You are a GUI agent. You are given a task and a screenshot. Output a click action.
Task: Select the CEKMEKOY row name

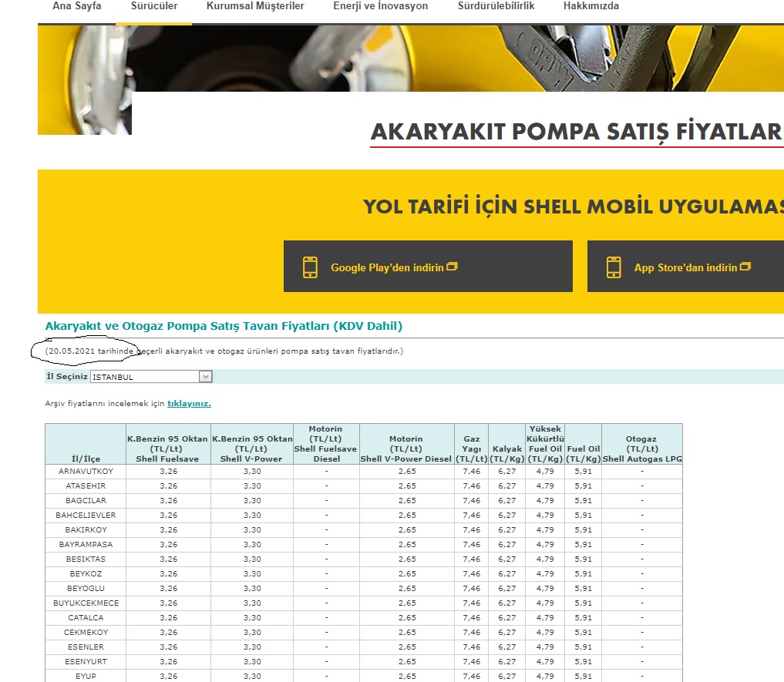86,632
